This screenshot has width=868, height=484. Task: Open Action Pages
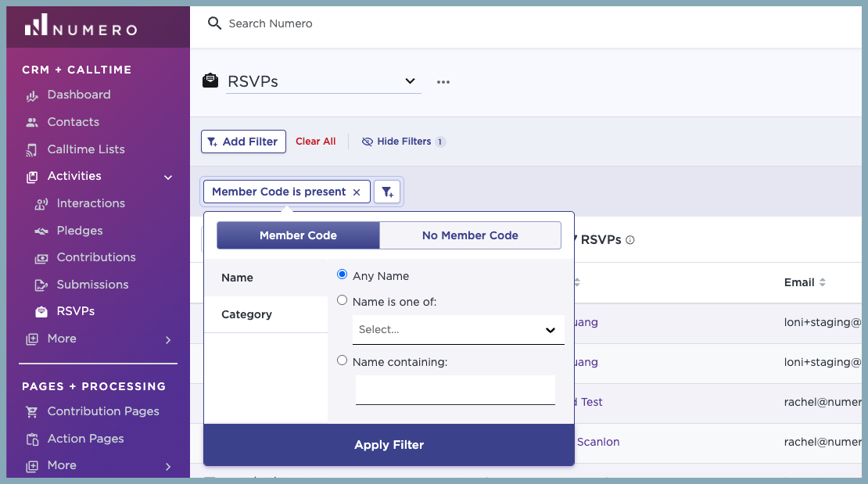tap(86, 439)
